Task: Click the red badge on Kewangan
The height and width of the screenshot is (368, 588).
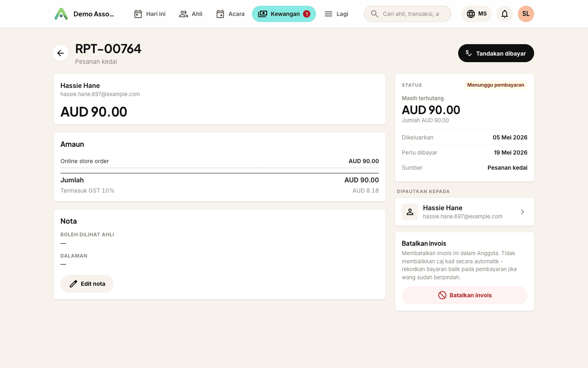Action: pyautogui.click(x=307, y=14)
